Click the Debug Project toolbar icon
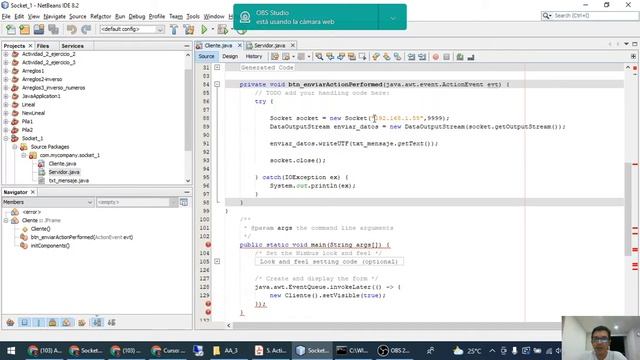This screenshot has width=640, height=360. pyautogui.click(x=223, y=29)
